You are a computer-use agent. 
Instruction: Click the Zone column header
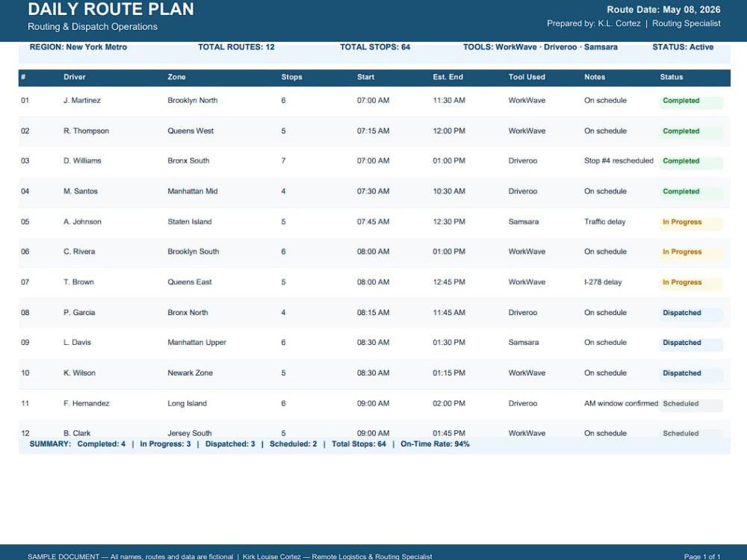coord(177,77)
